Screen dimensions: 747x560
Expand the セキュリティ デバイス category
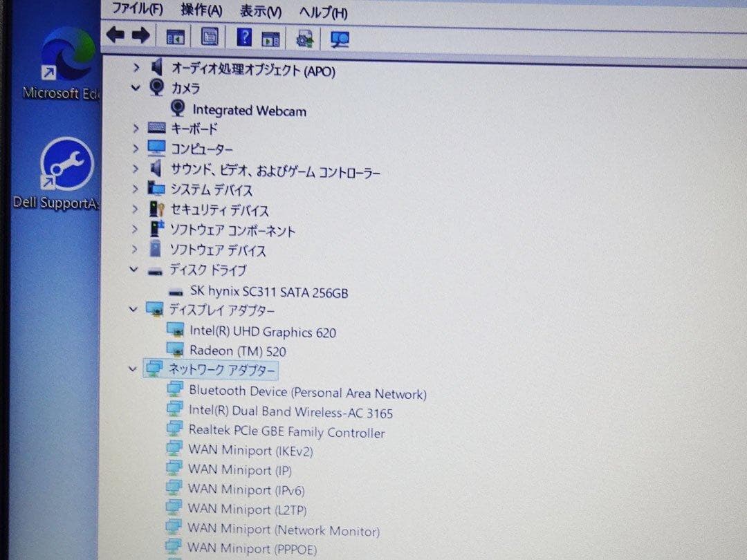click(x=136, y=209)
